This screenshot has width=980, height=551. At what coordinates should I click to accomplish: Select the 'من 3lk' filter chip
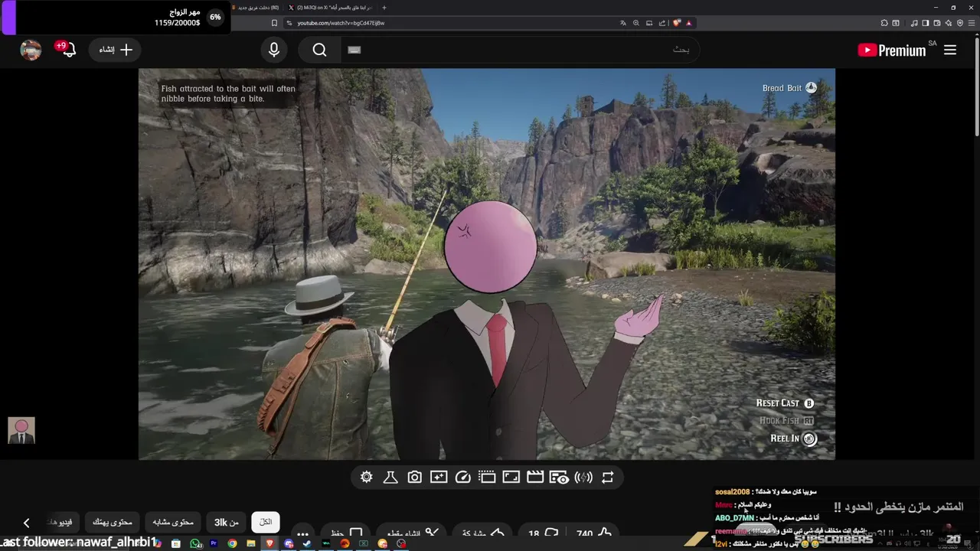point(226,522)
